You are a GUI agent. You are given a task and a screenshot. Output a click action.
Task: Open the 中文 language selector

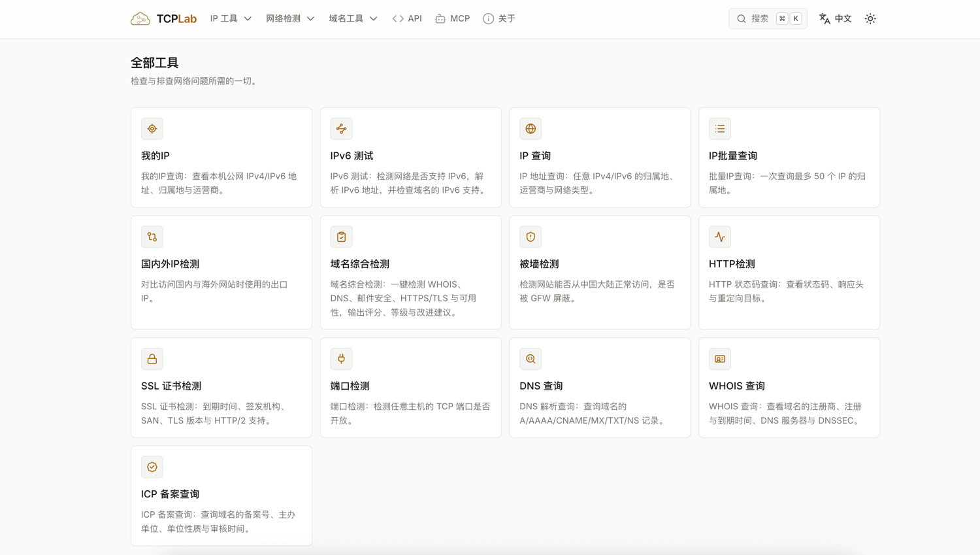pos(836,19)
